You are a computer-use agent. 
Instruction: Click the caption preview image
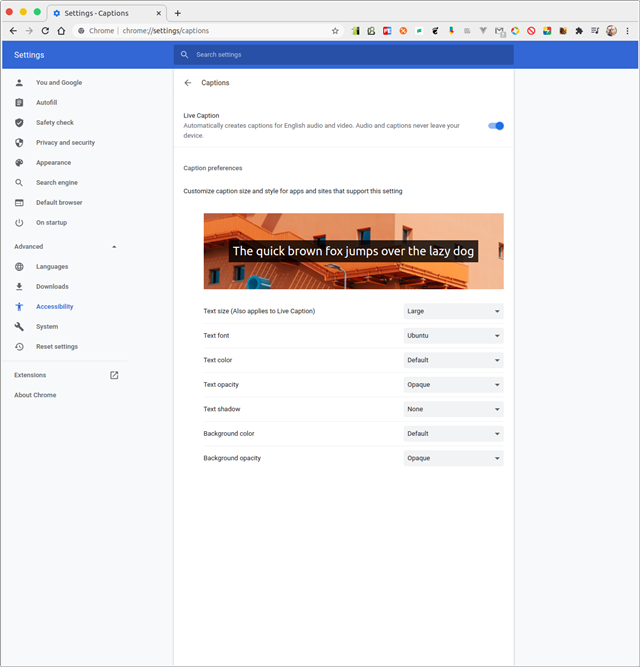[354, 251]
